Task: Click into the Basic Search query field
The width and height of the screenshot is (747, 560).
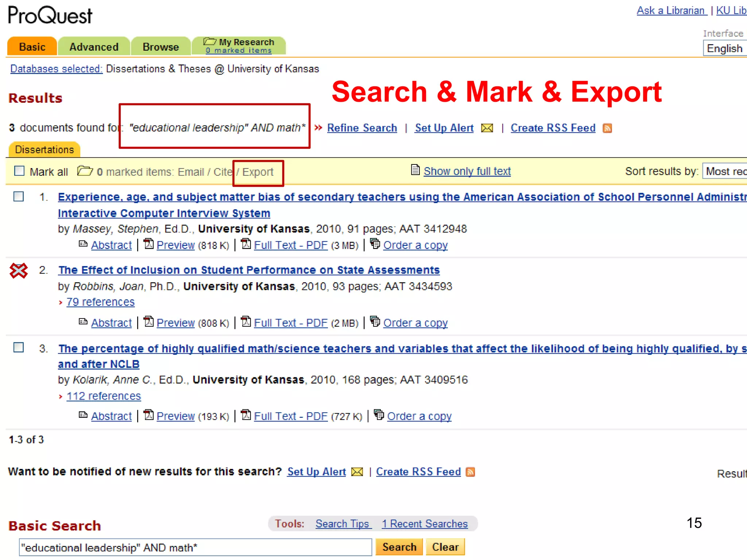Action: tap(195, 548)
